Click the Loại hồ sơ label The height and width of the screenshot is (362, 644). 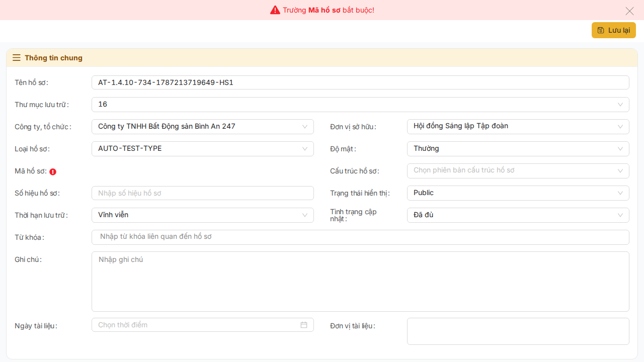(32, 149)
